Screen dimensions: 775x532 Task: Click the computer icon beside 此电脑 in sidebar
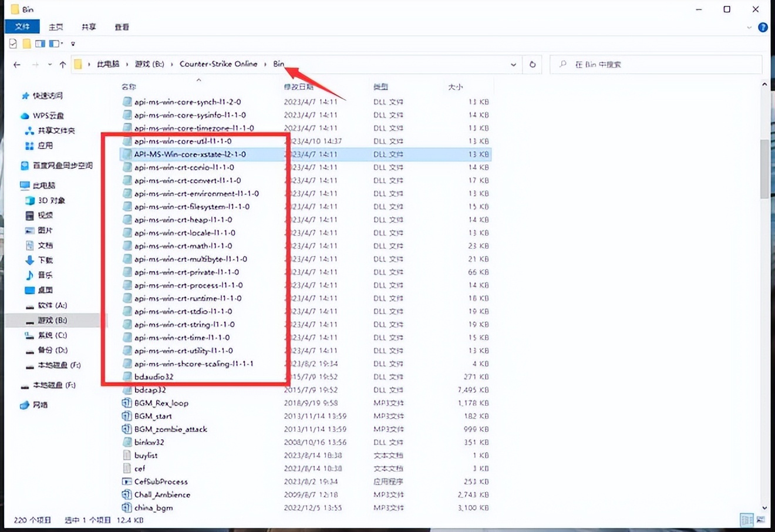(x=25, y=186)
